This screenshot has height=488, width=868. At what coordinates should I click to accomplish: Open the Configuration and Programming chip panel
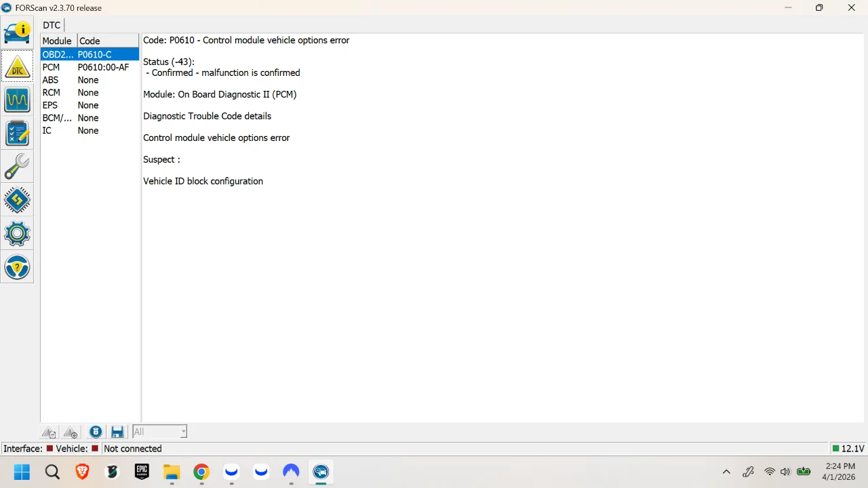(17, 199)
